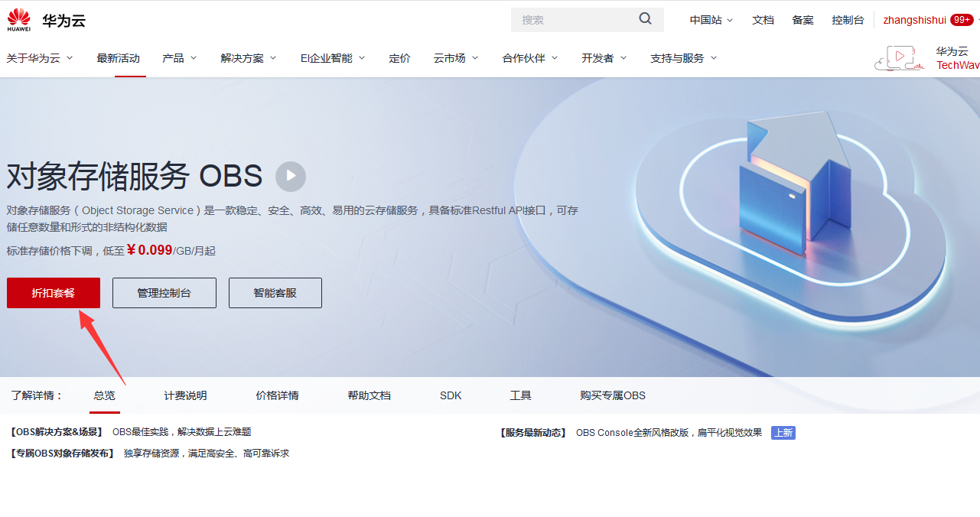
Task: Open the TechWave banner thumbnail
Action: point(898,58)
